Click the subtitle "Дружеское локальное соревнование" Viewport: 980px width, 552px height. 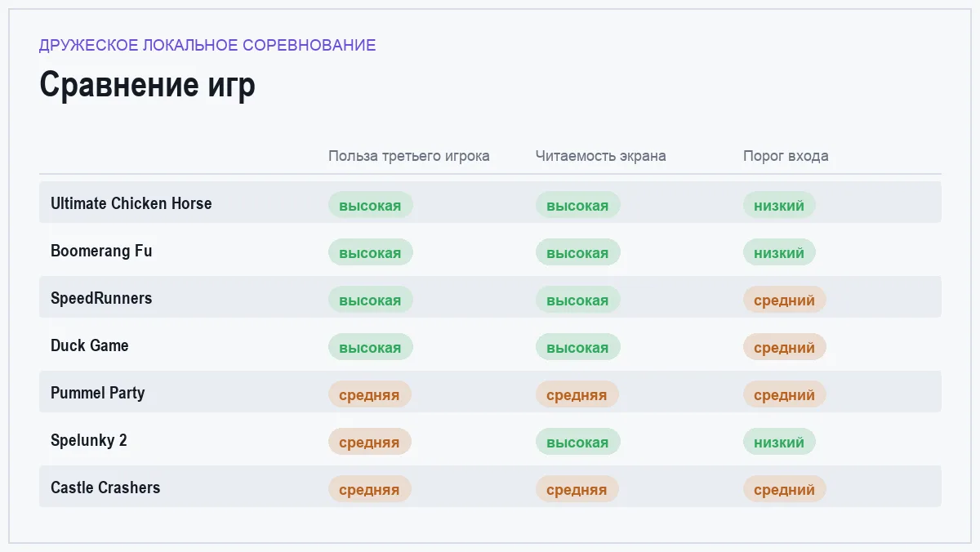tap(207, 45)
